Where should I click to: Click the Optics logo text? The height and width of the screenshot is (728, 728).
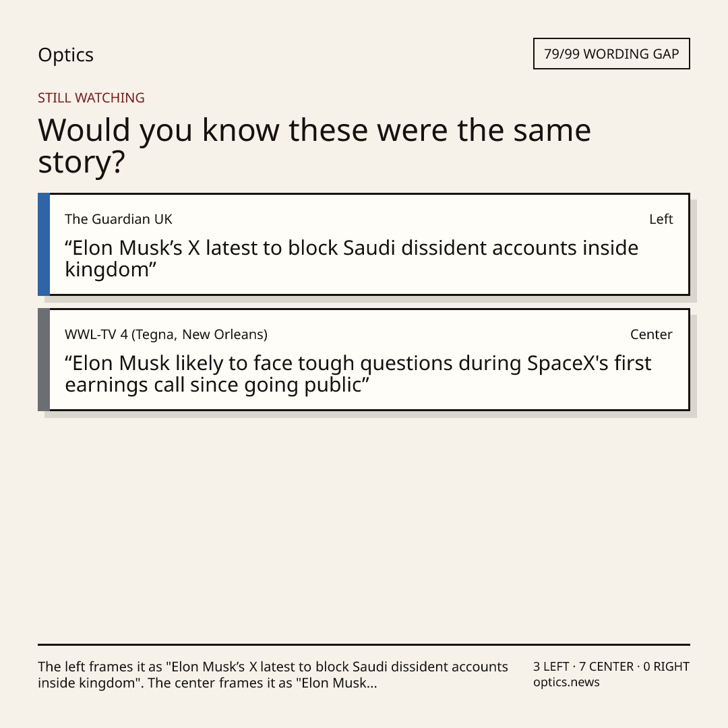[65, 55]
